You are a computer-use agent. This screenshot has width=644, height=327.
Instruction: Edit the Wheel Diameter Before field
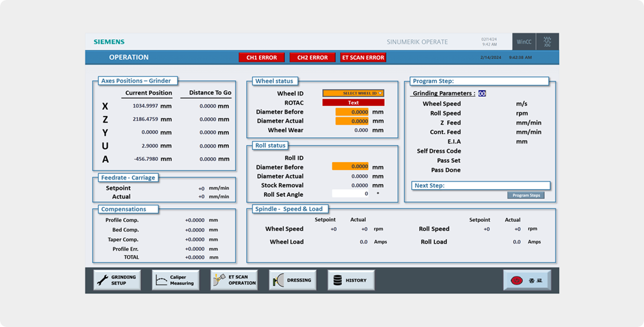[x=352, y=112]
